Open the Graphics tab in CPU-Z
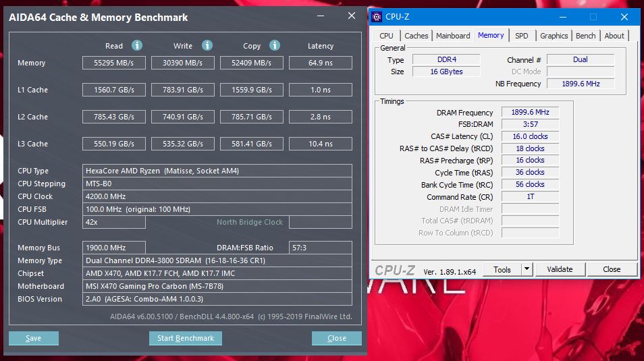This screenshot has width=644, height=361. 554,36
